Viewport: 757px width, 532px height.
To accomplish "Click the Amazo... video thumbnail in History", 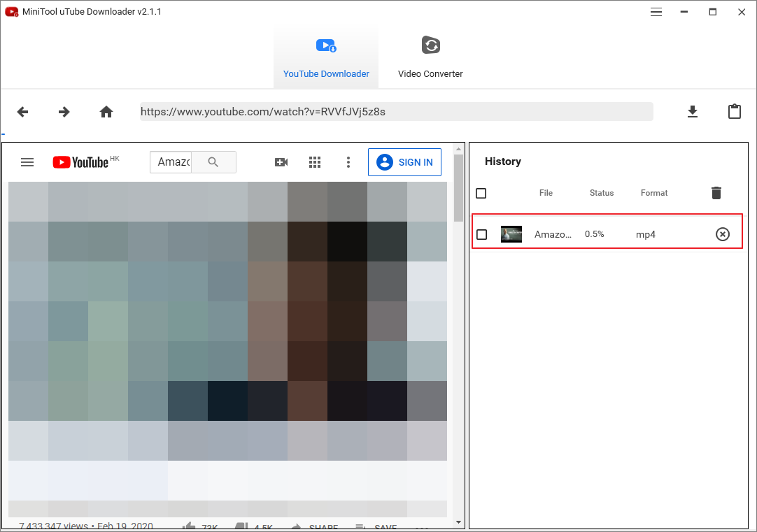I will click(511, 234).
